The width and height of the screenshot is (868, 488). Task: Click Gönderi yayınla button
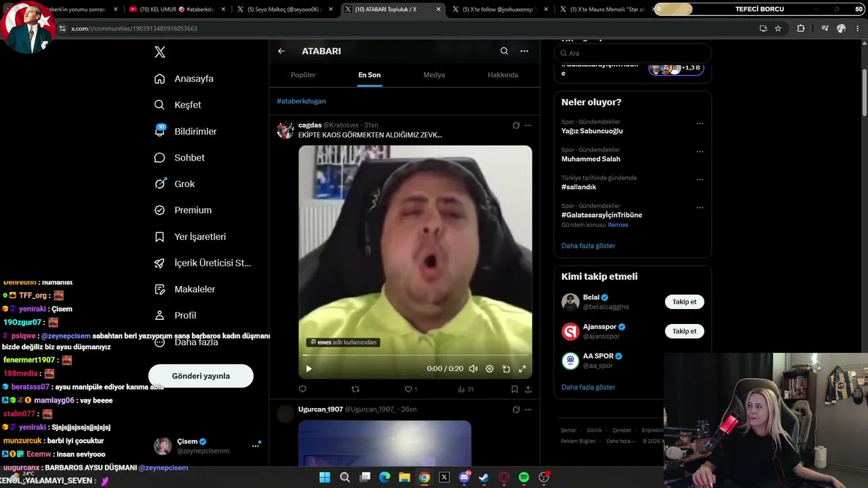point(201,376)
